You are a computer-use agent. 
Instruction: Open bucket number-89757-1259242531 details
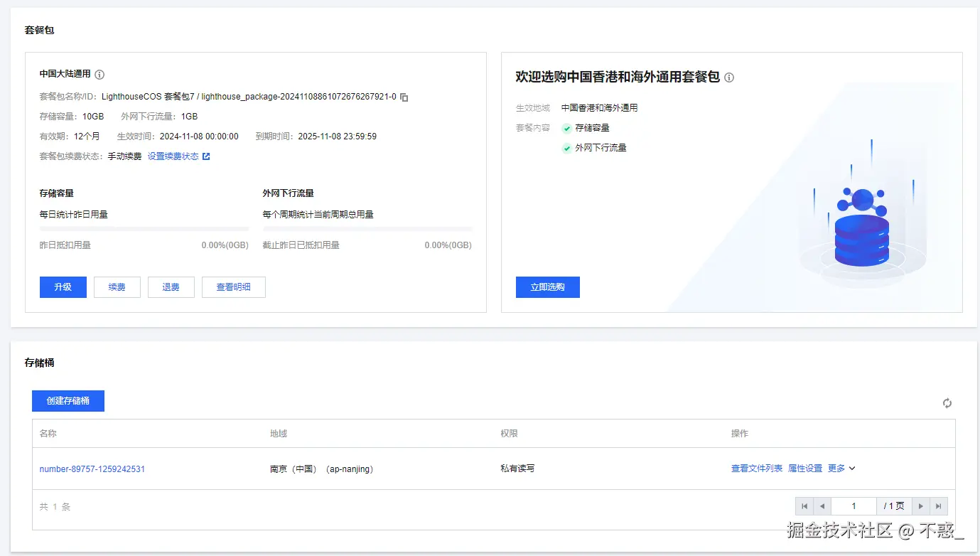point(92,469)
